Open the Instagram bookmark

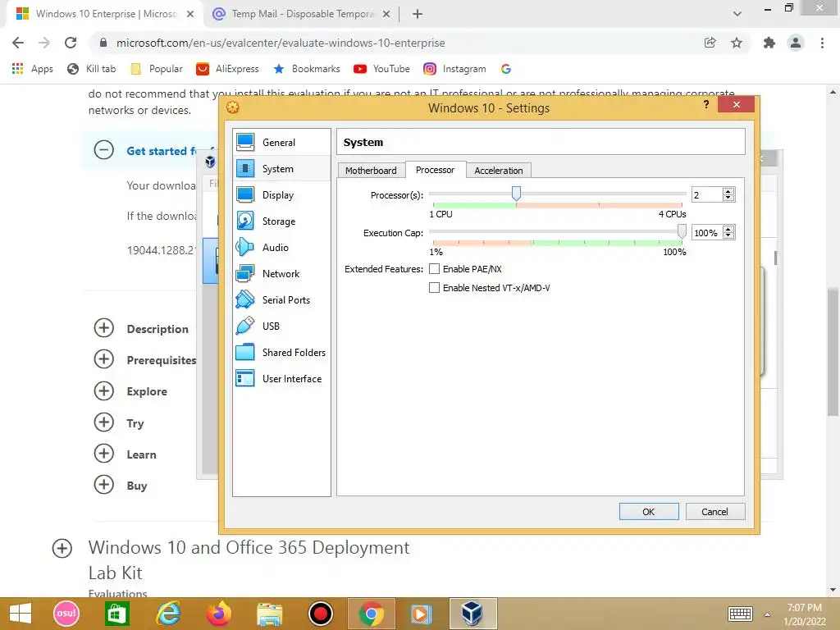point(454,69)
